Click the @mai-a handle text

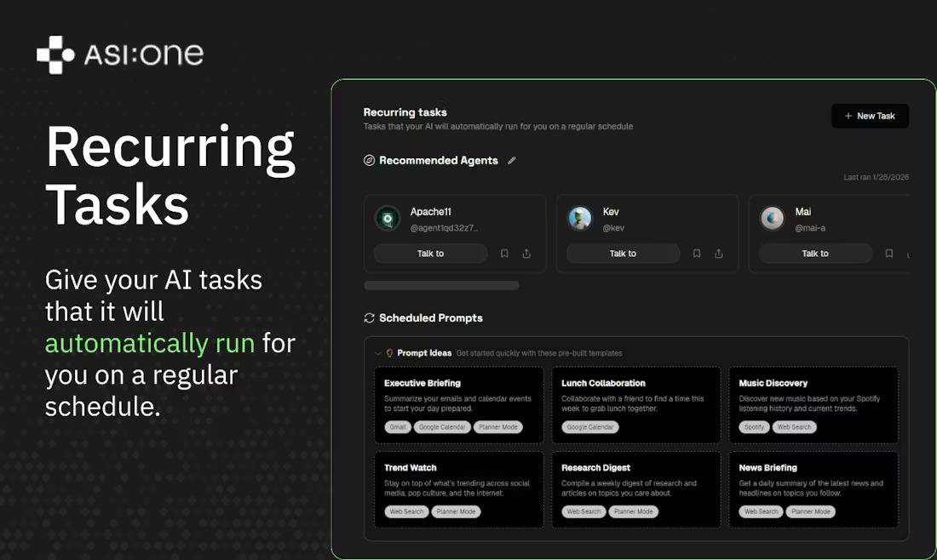click(810, 228)
